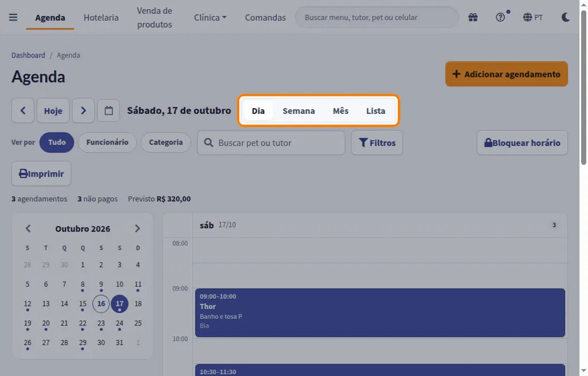The height and width of the screenshot is (376, 588).
Task: Open the Hotelaria menu item
Action: [101, 18]
